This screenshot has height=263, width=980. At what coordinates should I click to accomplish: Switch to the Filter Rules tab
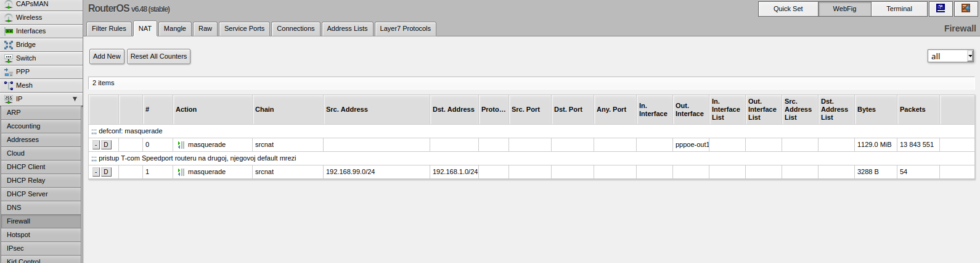(x=109, y=29)
